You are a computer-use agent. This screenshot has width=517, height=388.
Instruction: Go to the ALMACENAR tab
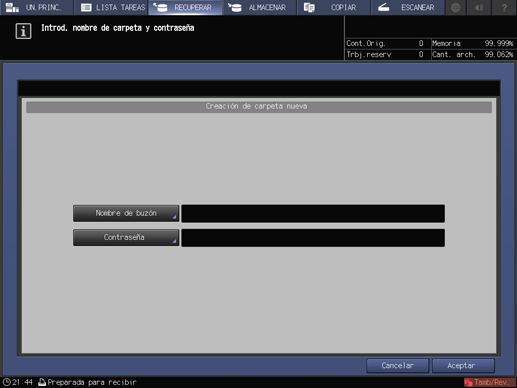click(x=260, y=7)
